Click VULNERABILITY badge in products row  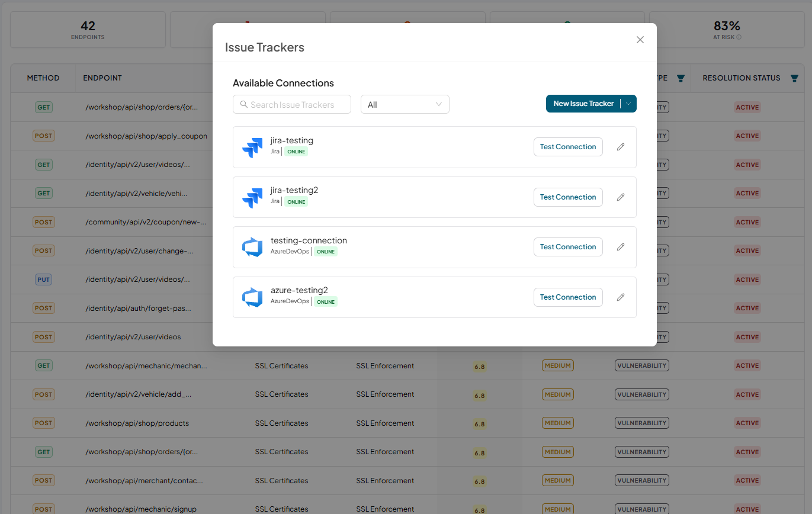(642, 423)
